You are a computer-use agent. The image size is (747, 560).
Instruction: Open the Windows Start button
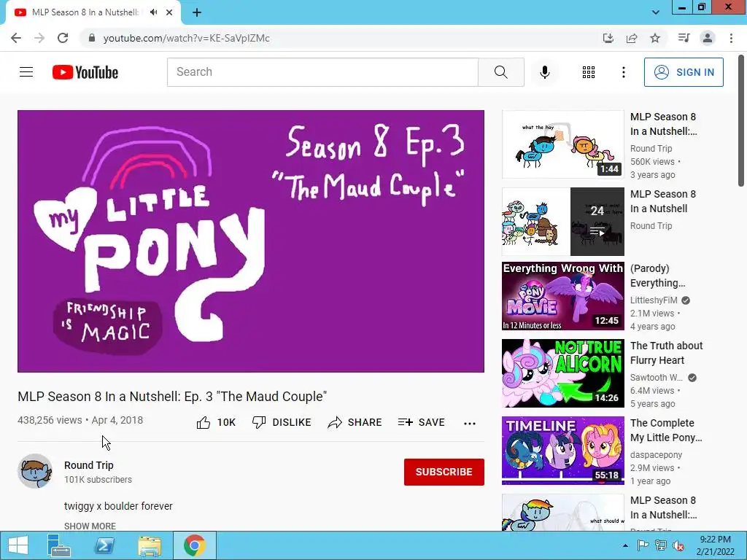coord(18,545)
